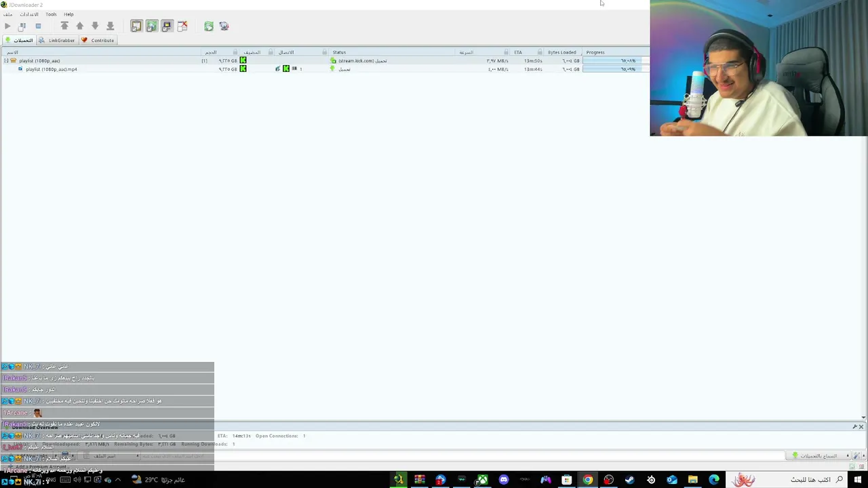Open overview panel settings wrench icon
Screen dimensions: 868x488
(x=854, y=426)
